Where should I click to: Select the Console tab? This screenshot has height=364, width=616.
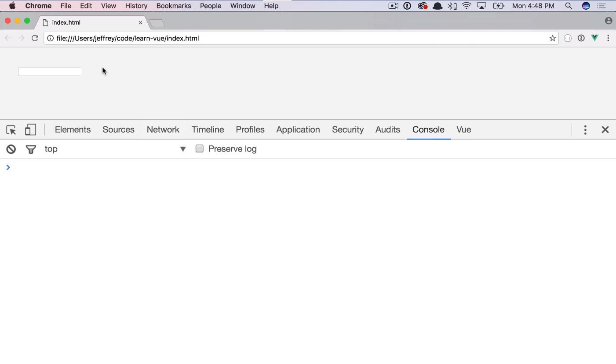pos(428,130)
